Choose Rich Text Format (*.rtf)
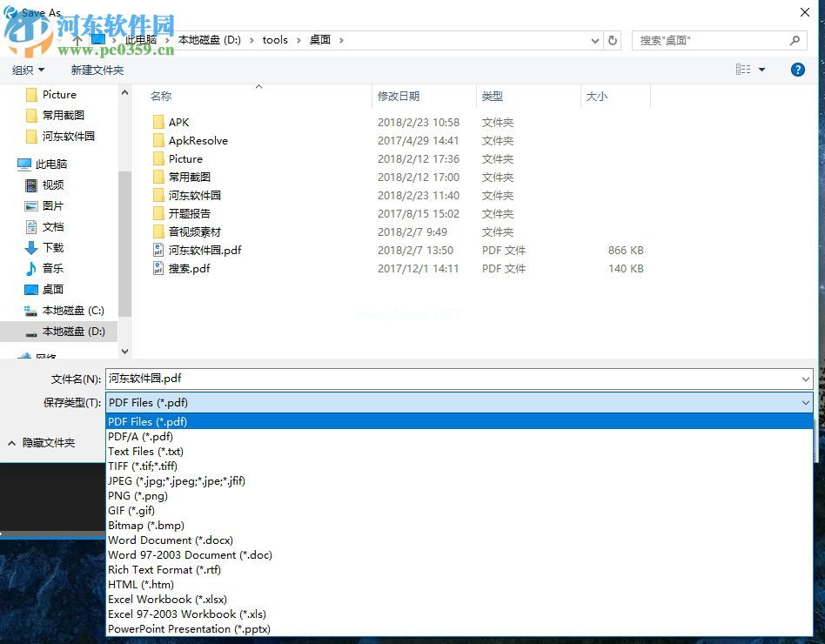Image resolution: width=825 pixels, height=644 pixels. (459, 570)
